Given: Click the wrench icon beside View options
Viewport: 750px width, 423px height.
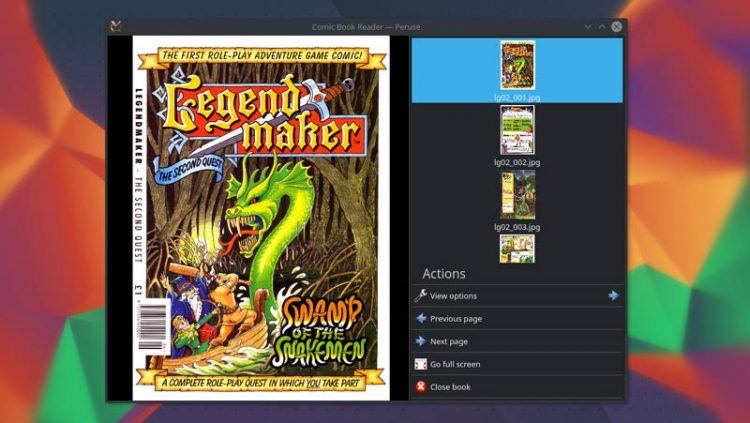Looking at the screenshot, I should click(421, 296).
